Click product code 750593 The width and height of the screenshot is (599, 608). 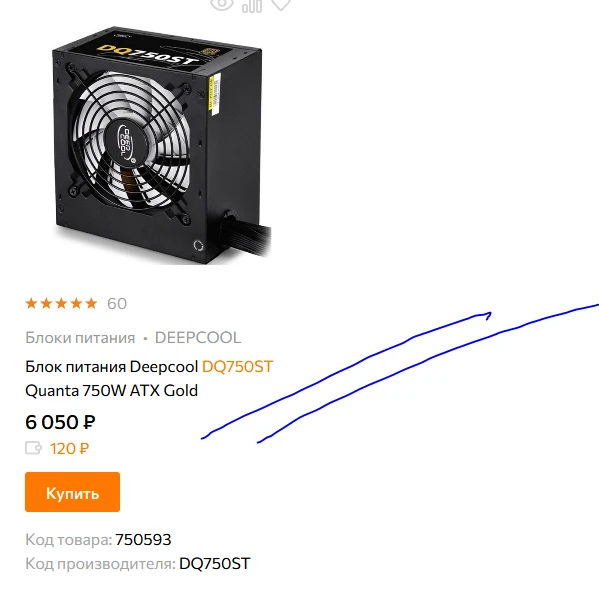coord(143,540)
